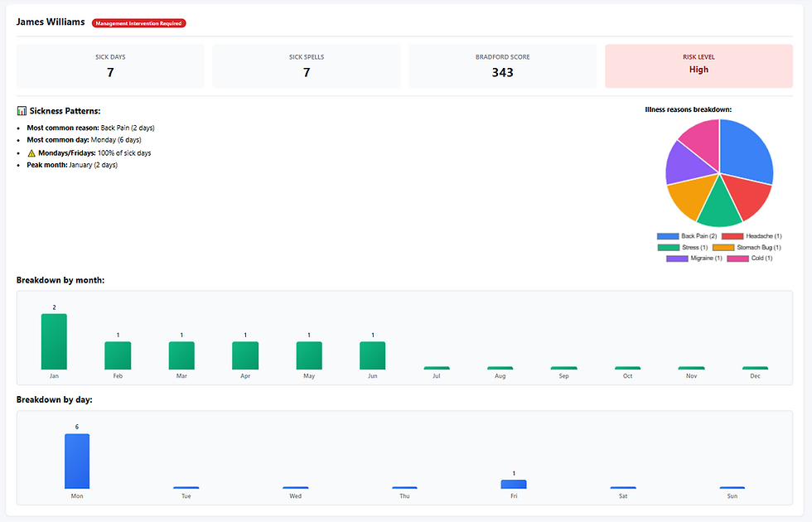Click the warning triangle beside Mondays/Fridays

point(31,153)
